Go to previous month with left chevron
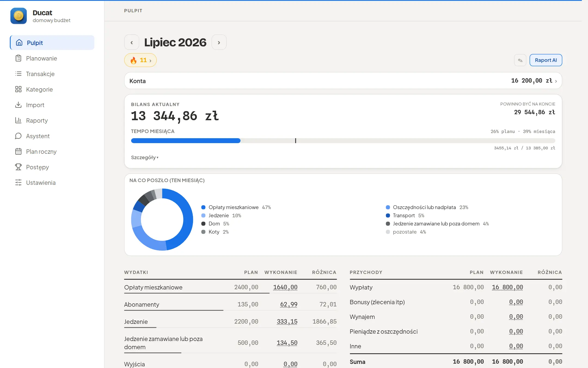This screenshot has height=368, width=588. 132,42
